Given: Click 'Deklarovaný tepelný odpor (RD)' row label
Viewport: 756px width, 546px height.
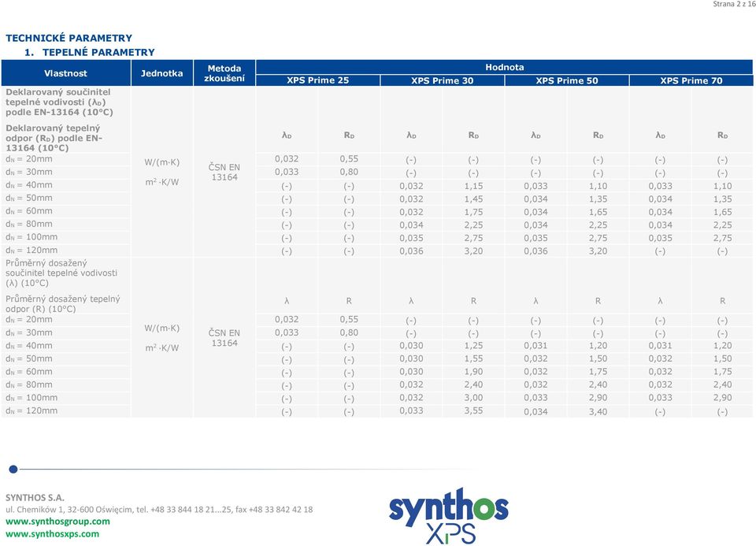Looking at the screenshot, I should click(x=54, y=138).
